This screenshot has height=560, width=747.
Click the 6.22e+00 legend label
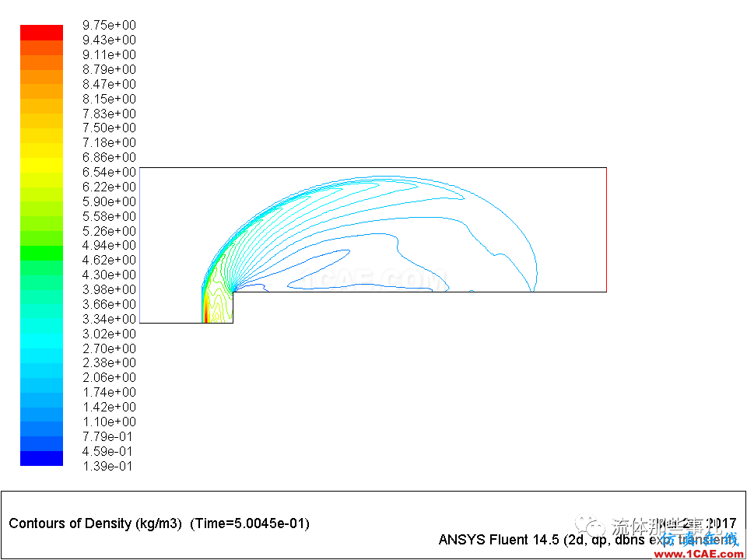[109, 187]
